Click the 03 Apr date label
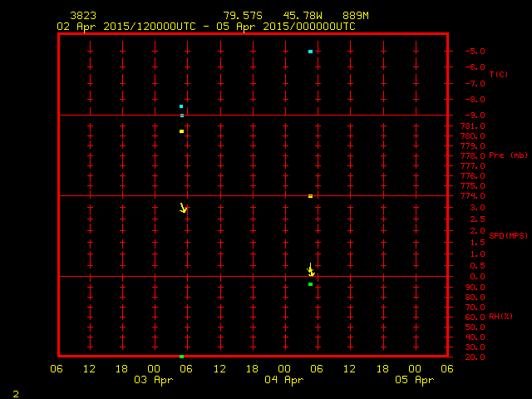This screenshot has width=532, height=399. pyautogui.click(x=154, y=380)
